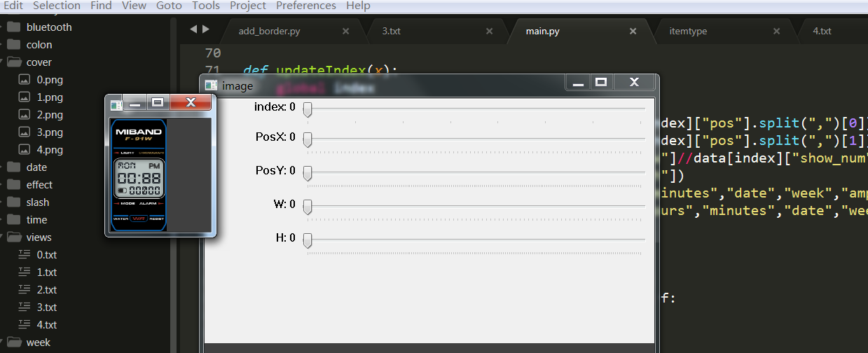Open the Project menu
Viewport: 868px width, 353px height.
248,6
